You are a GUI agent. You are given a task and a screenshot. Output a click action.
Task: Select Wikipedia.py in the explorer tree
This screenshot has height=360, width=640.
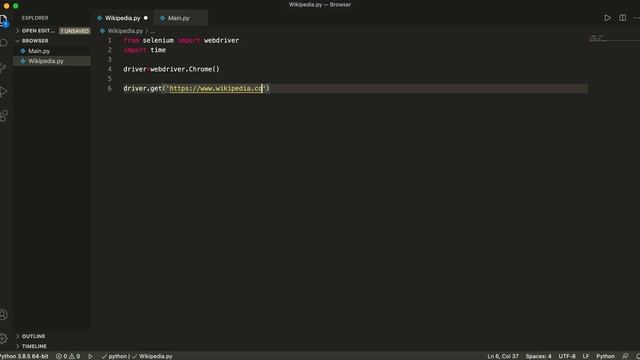click(x=46, y=61)
